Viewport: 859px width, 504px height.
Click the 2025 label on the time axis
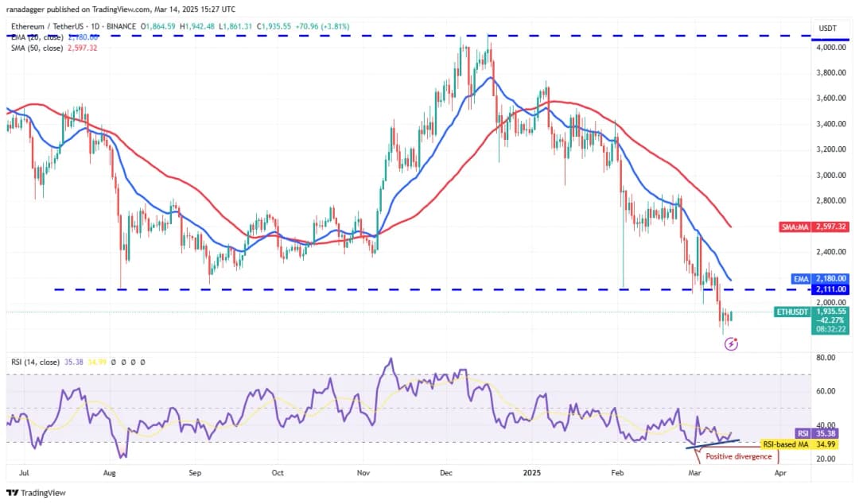[x=532, y=471]
